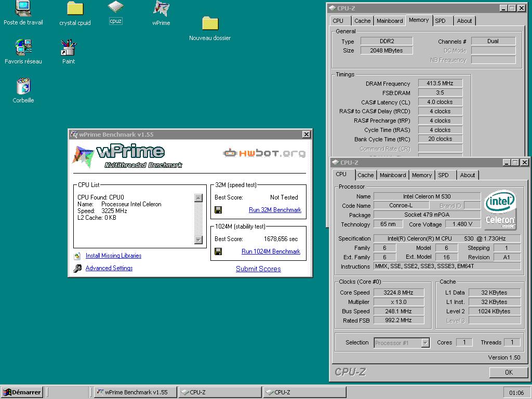Screen dimensions: 532x399
Task: Open the Démarrer start menu
Action: 22,392
